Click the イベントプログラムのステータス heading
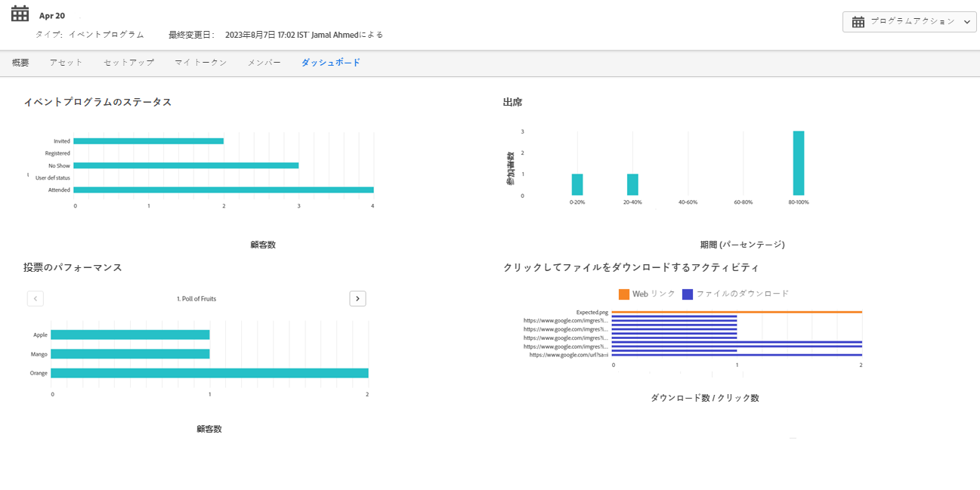The height and width of the screenshot is (490, 980). (97, 102)
